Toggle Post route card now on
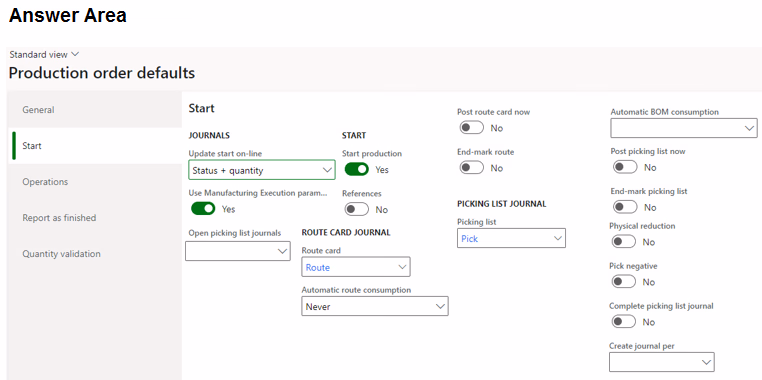 471,128
